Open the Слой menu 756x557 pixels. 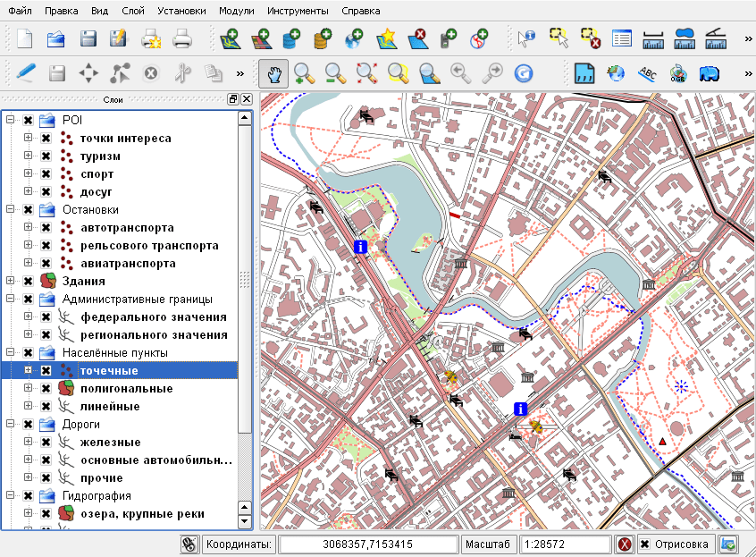click(132, 11)
